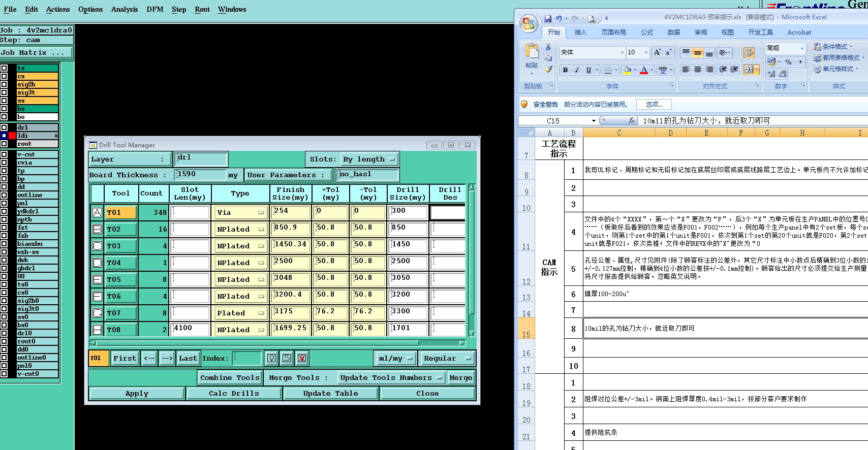Click the Calc Drills button
The height and width of the screenshot is (450, 868).
pyautogui.click(x=234, y=393)
